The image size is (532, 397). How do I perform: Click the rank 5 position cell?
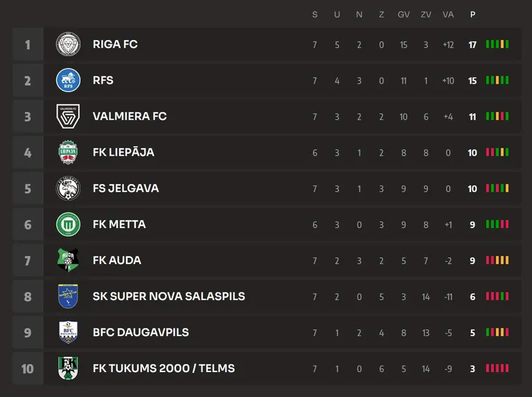28,188
